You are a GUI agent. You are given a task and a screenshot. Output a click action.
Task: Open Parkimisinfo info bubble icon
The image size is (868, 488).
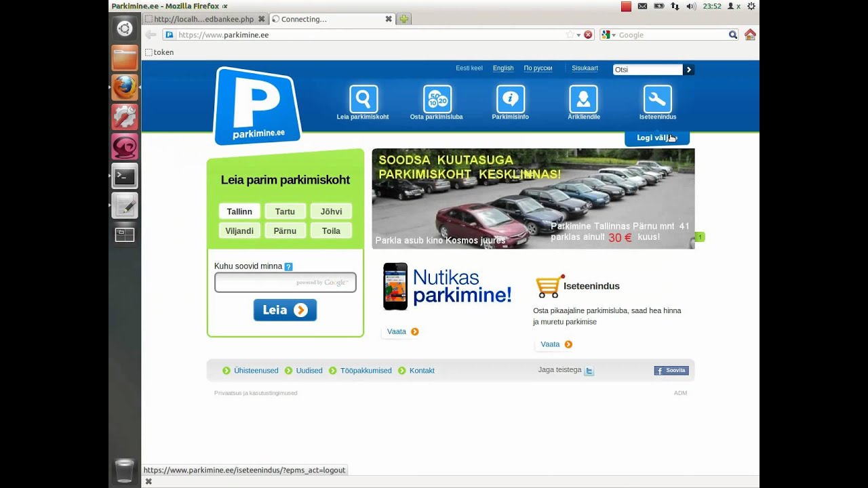click(511, 99)
